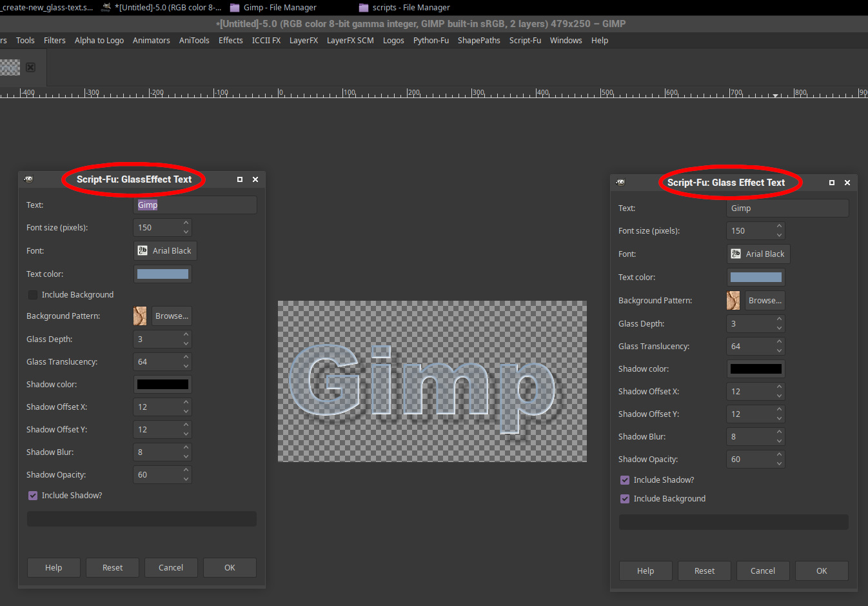Viewport: 868px width, 606px height.
Task: Pick the black Shadow color in left dialog
Action: point(163,385)
